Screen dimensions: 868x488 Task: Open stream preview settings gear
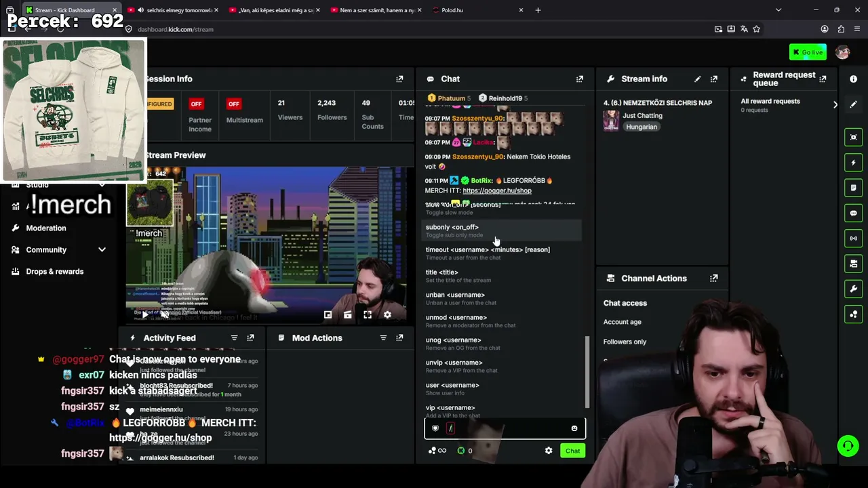(387, 314)
